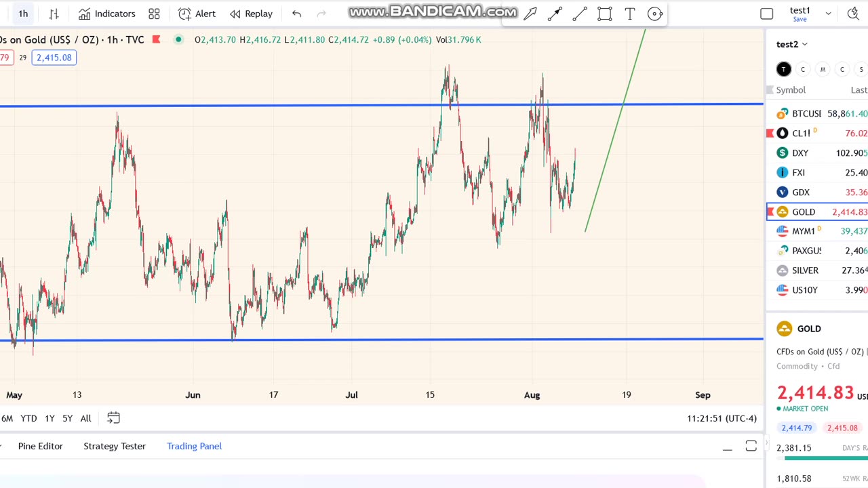
Task: Click the flag column header icon
Action: coord(770,90)
